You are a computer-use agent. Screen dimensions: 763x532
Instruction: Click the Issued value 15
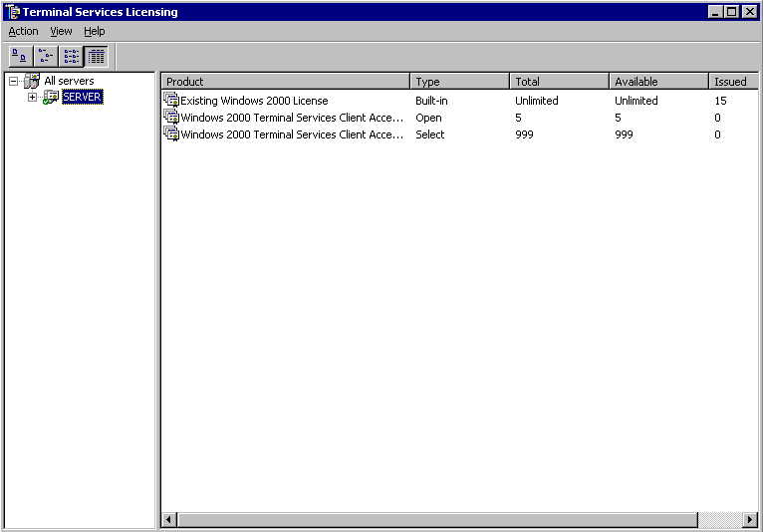pyautogui.click(x=720, y=101)
